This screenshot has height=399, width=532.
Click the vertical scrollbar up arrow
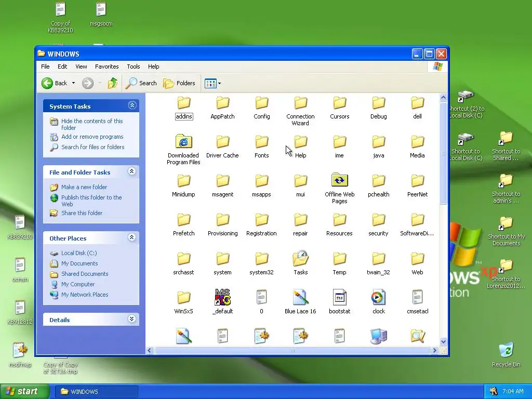[x=443, y=97]
